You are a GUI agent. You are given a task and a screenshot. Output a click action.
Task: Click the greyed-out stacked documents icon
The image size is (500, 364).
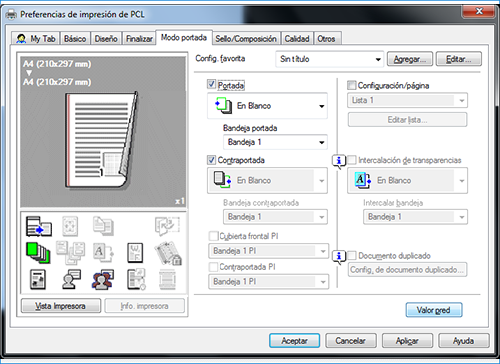point(103,226)
